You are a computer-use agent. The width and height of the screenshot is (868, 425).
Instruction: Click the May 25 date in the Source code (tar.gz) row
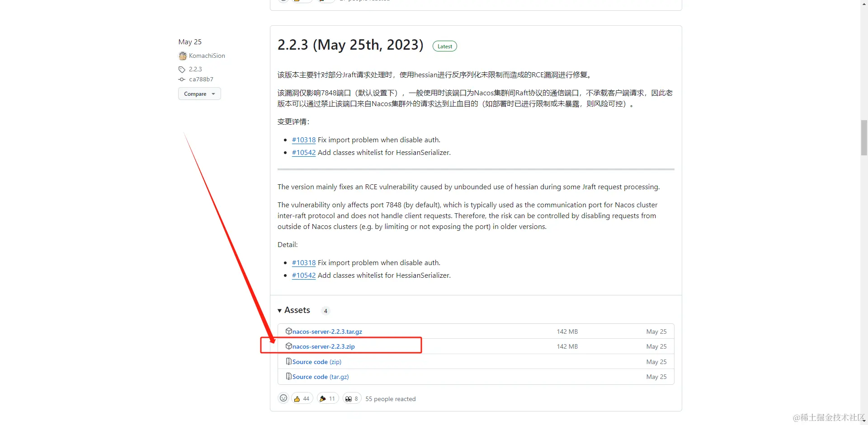tap(656, 377)
